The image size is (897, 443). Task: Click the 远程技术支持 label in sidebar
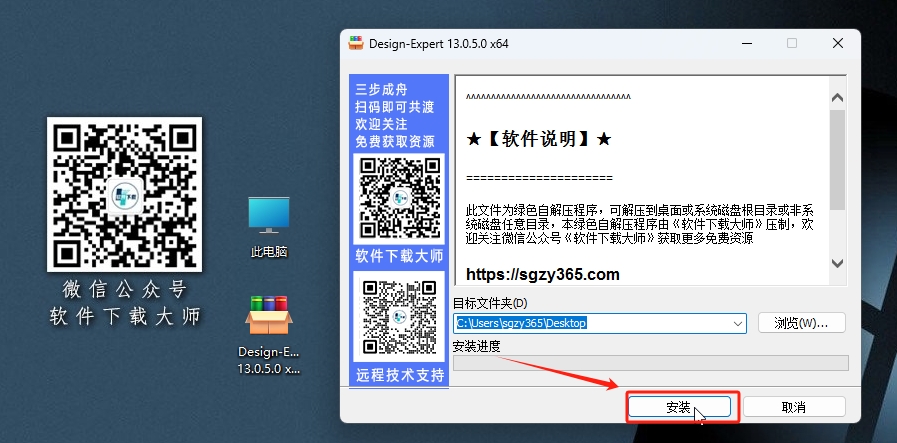399,375
